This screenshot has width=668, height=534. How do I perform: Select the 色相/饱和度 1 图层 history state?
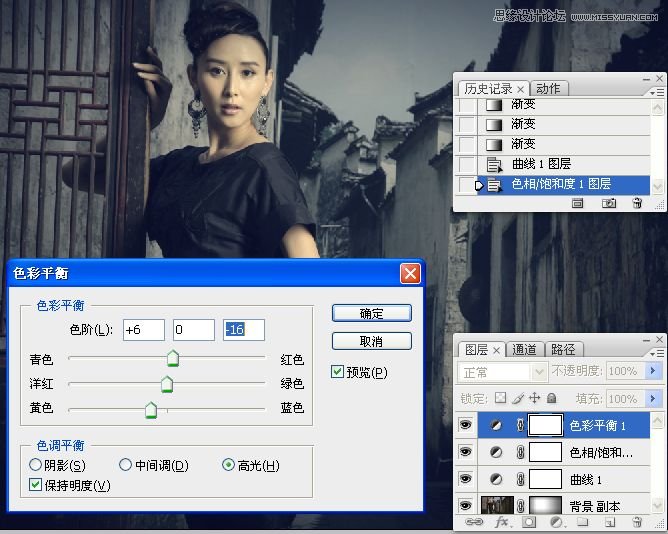(x=554, y=185)
